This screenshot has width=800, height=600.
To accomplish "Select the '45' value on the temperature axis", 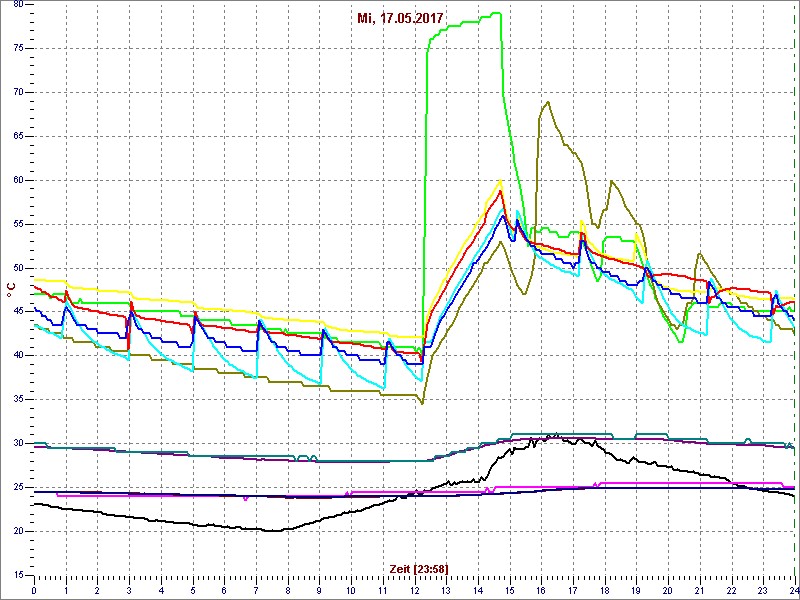I will click(x=17, y=312).
